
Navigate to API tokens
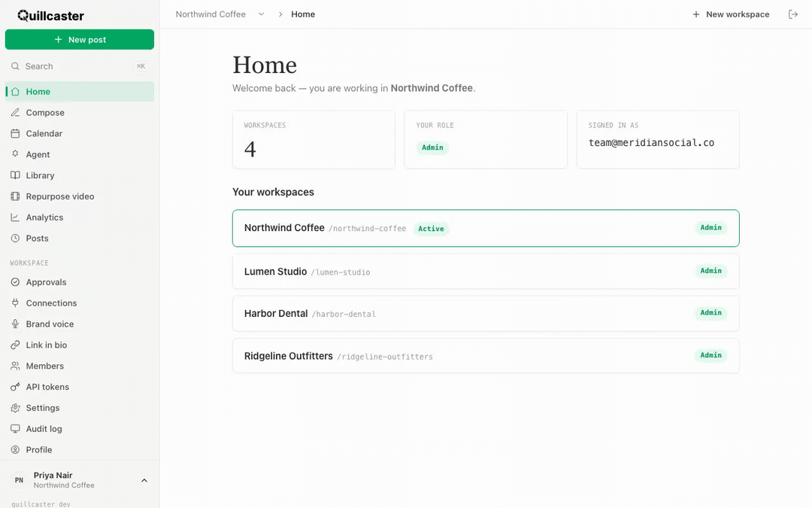(79, 387)
